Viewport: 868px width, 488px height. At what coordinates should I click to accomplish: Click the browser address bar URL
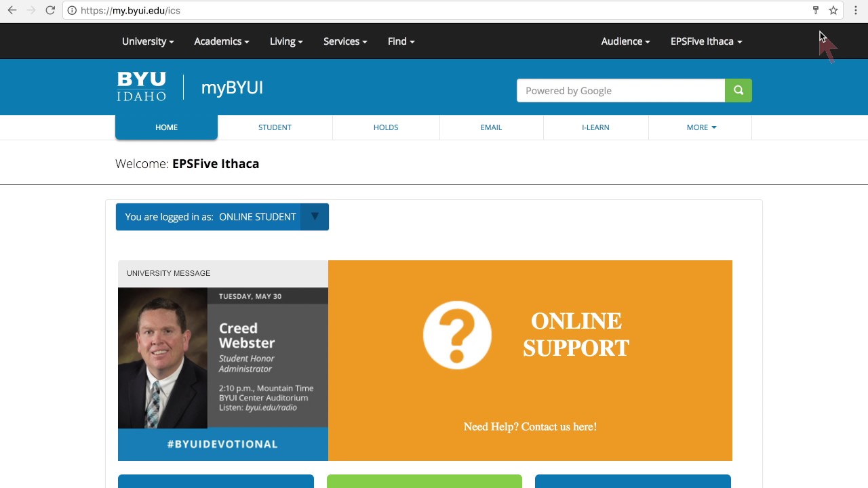click(130, 10)
